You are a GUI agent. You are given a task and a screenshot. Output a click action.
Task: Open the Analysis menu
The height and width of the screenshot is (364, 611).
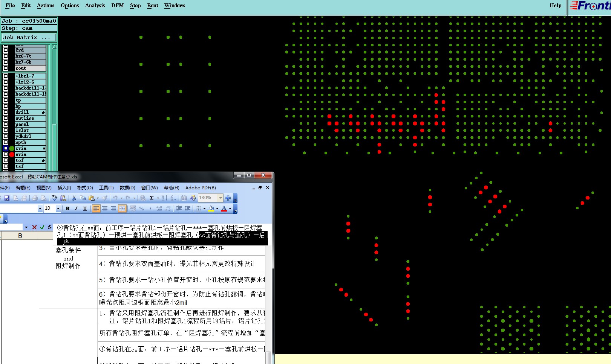click(x=95, y=5)
